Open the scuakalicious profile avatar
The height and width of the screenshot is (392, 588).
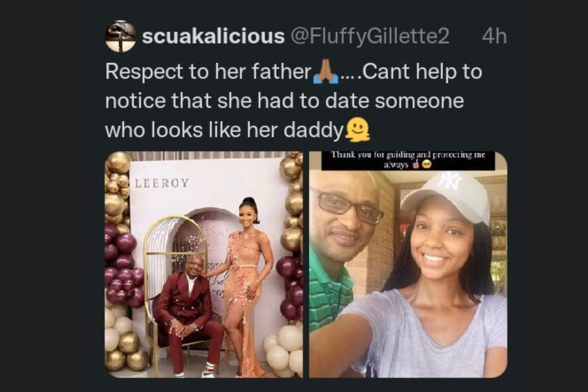pos(121,36)
